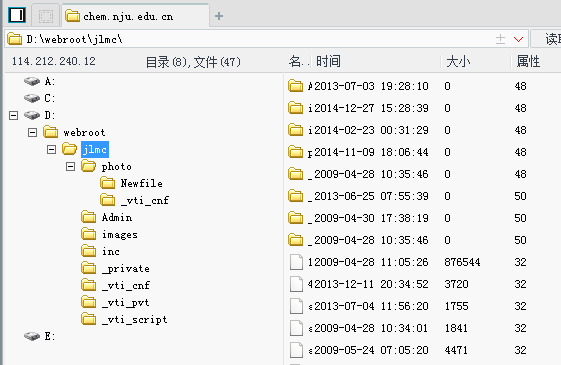Screen dimensions: 561x365
Task: Open the images folder in the tree
Action: (120, 234)
